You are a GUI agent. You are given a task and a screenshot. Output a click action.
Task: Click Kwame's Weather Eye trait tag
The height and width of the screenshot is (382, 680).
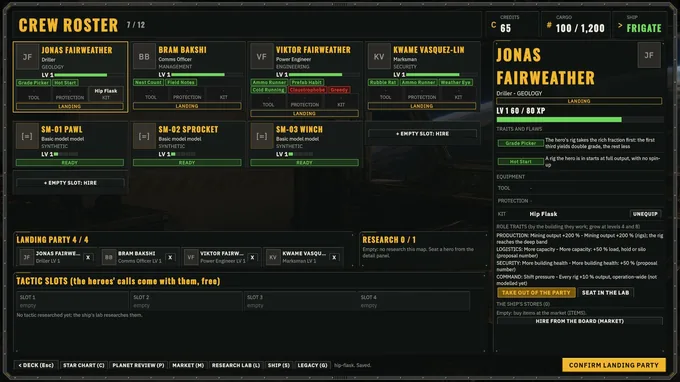455,82
